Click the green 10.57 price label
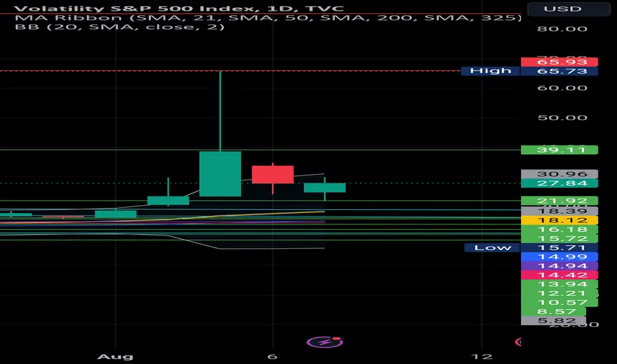 point(559,302)
